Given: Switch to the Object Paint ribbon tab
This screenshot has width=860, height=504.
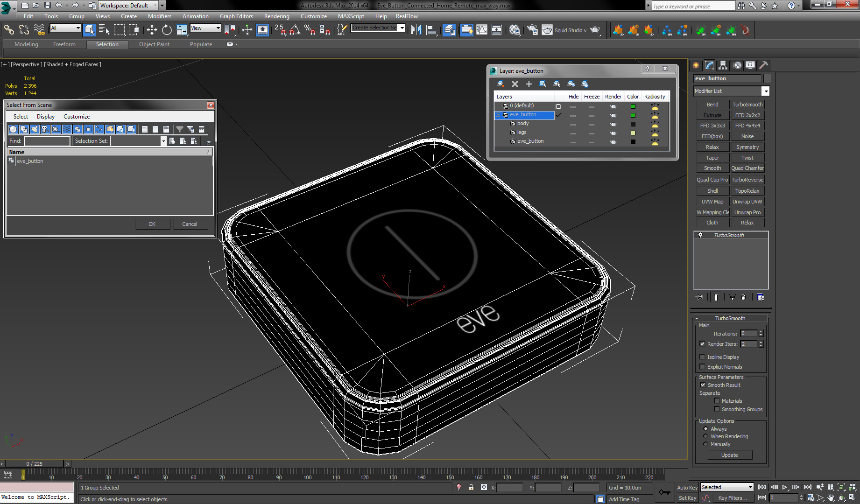Looking at the screenshot, I should [x=154, y=44].
